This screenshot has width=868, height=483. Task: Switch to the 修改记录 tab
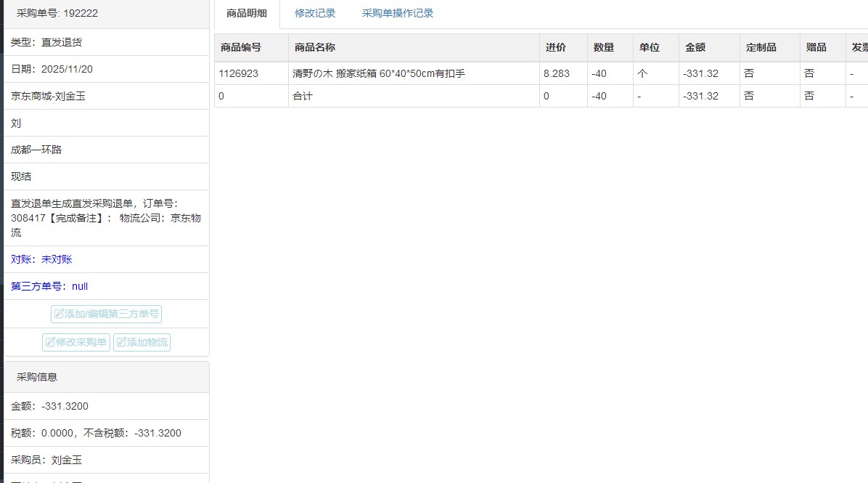coord(315,13)
